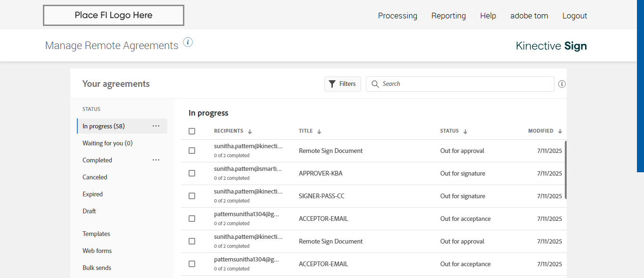This screenshot has width=644, height=278.
Task: Click the info icon next to Search field
Action: [561, 84]
